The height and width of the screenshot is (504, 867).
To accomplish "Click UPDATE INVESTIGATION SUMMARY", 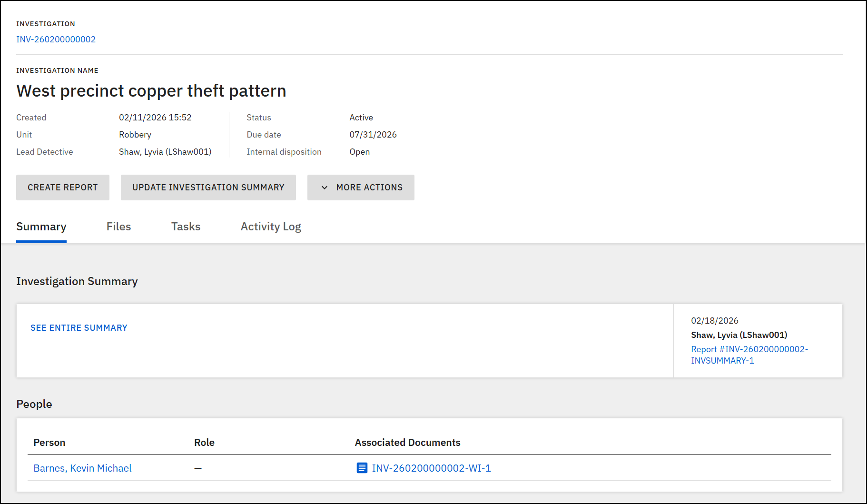I will [208, 188].
